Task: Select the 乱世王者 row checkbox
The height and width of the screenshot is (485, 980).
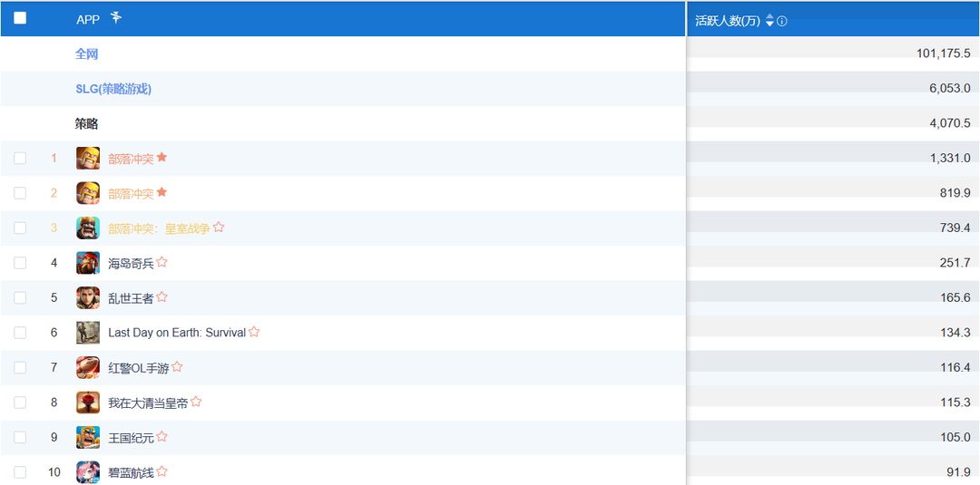Action: tap(20, 297)
